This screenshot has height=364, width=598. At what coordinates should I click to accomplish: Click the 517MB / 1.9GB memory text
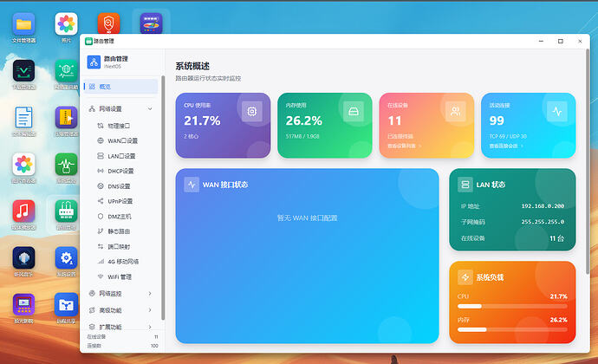302,136
